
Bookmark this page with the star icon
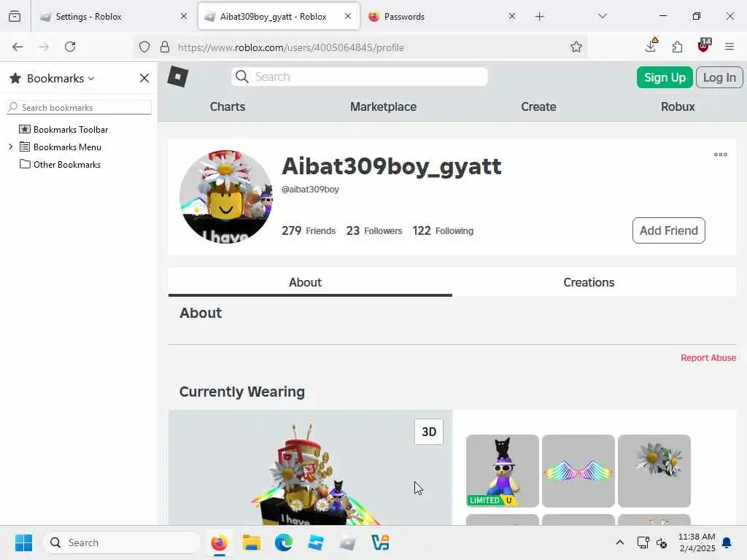(x=576, y=47)
